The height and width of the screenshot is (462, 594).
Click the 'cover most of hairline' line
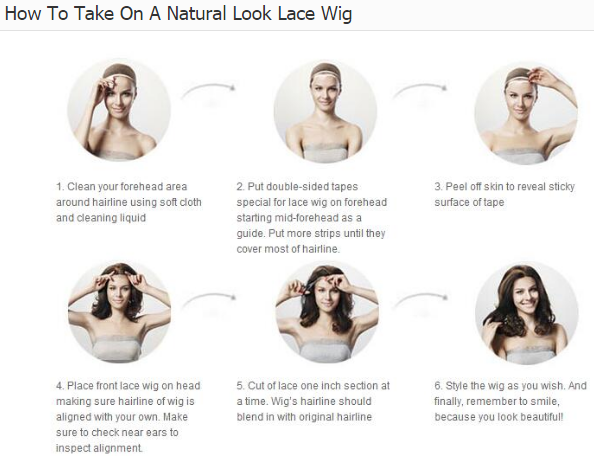(288, 249)
